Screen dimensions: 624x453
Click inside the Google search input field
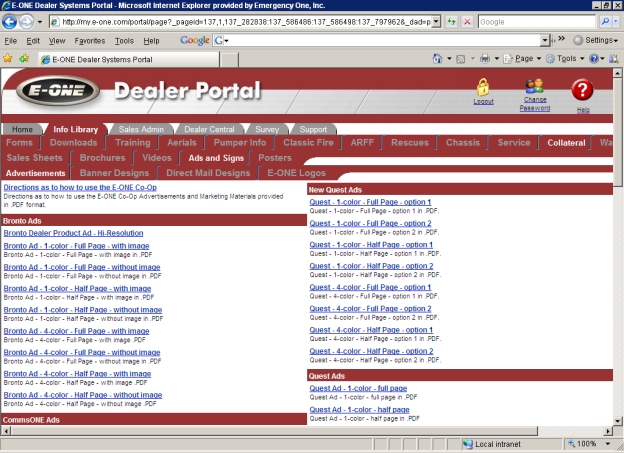coord(536,21)
